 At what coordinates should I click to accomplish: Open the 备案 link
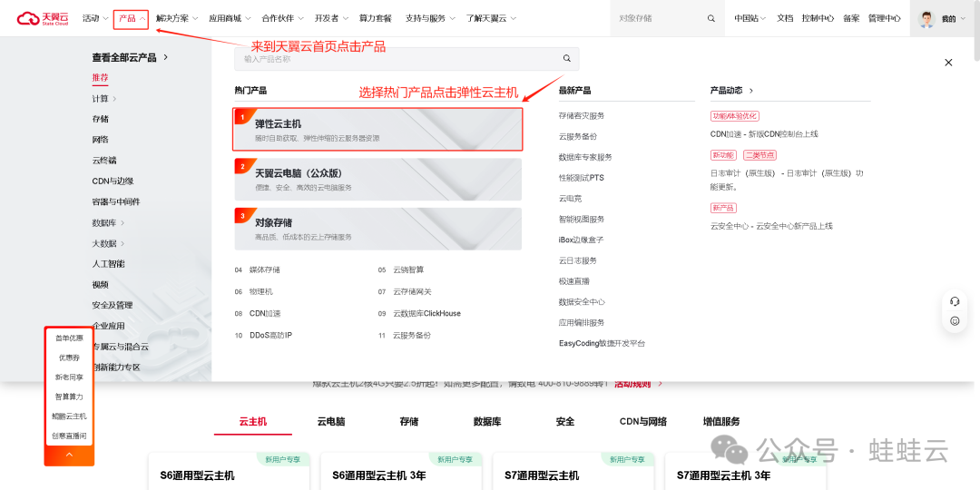pos(851,19)
